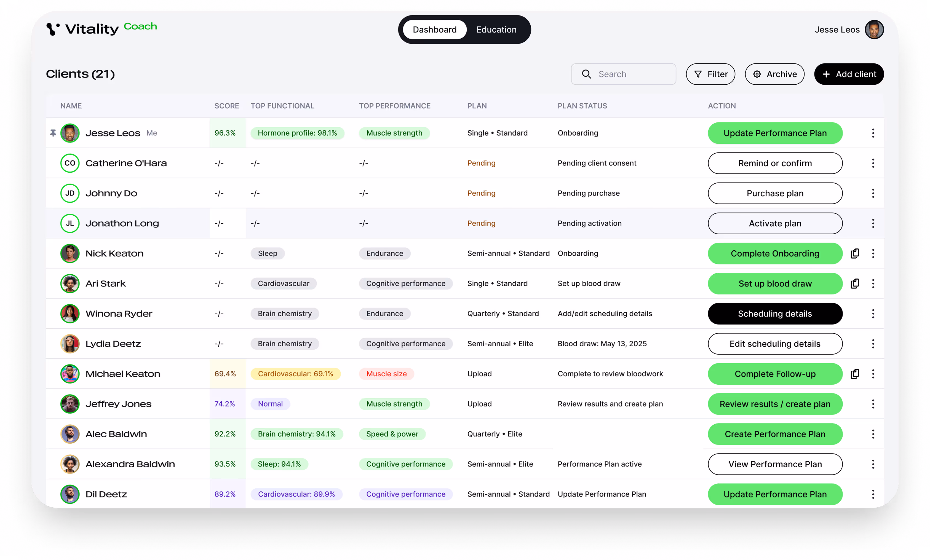Click the green Set up blood draw button
This screenshot has height=560, width=930.
(x=775, y=283)
